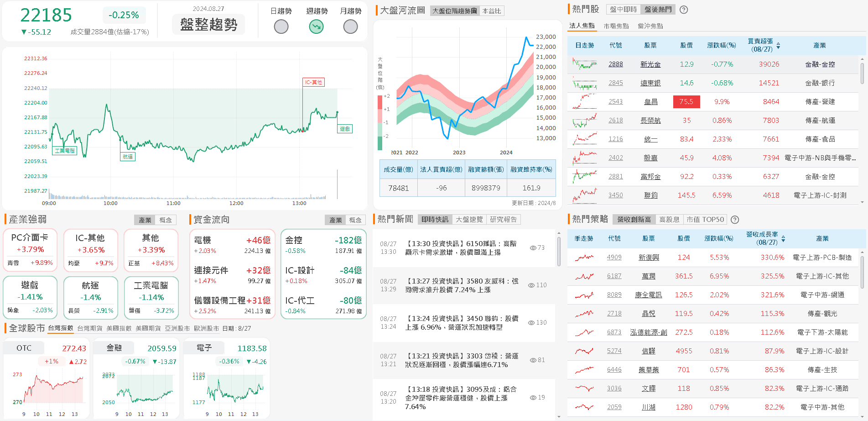Click the 工業電腦 marker on index chart
Screen dimensions: 868x421
tap(65, 151)
